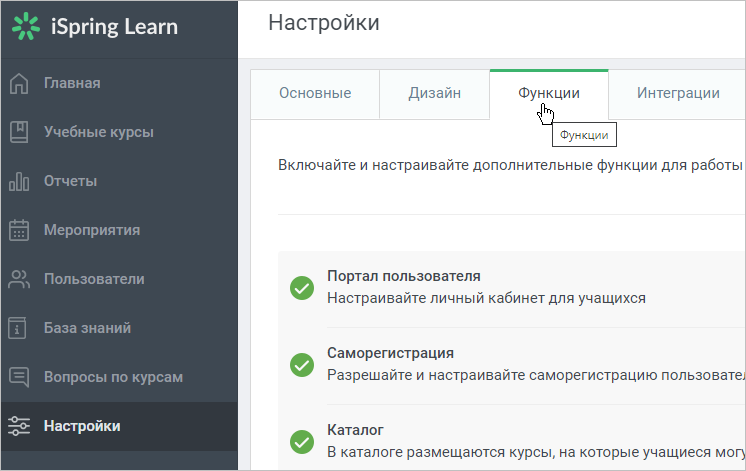The width and height of the screenshot is (746, 471).
Task: Click the Мероприятия calendar icon
Action: pyautogui.click(x=19, y=230)
